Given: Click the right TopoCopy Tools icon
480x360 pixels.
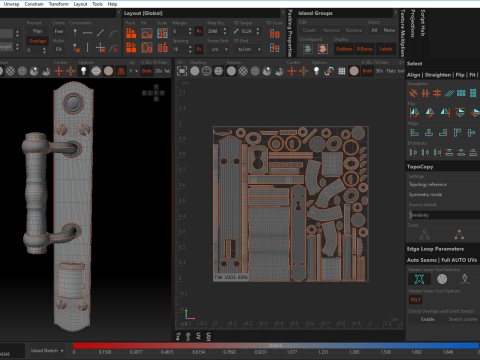Looking at the screenshot, I should pos(459,235).
